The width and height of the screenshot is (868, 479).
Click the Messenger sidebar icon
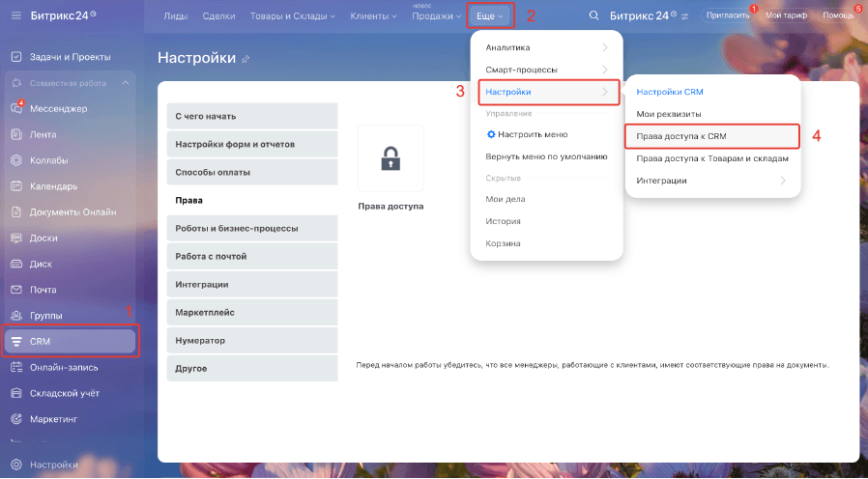[x=16, y=109]
